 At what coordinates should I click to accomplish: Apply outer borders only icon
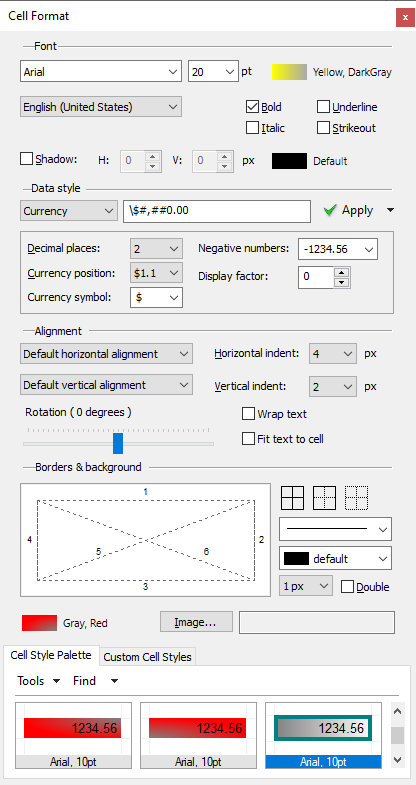point(324,498)
